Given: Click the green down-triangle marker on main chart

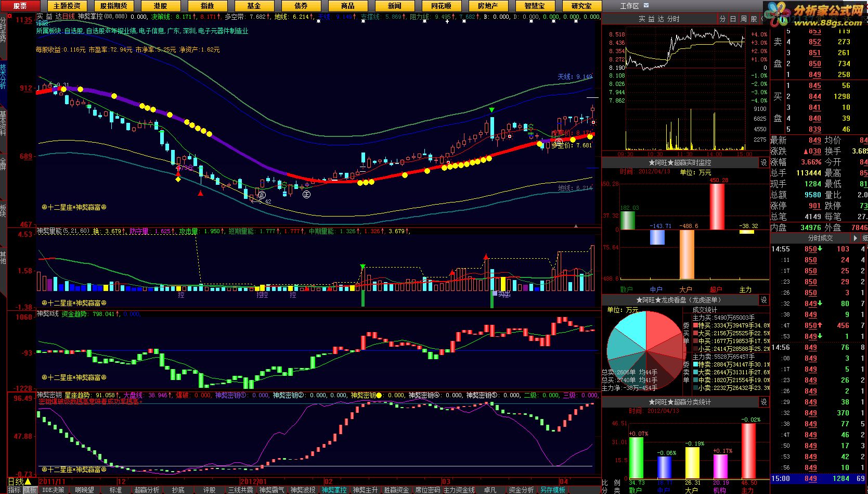Looking at the screenshot, I should 491,110.
